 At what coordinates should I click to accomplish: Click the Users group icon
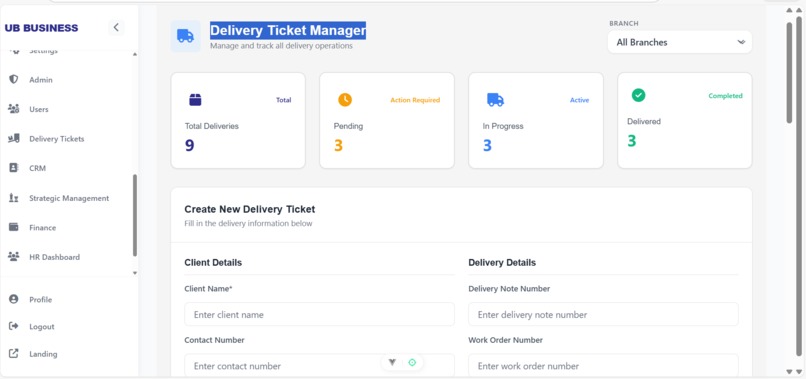coord(14,109)
